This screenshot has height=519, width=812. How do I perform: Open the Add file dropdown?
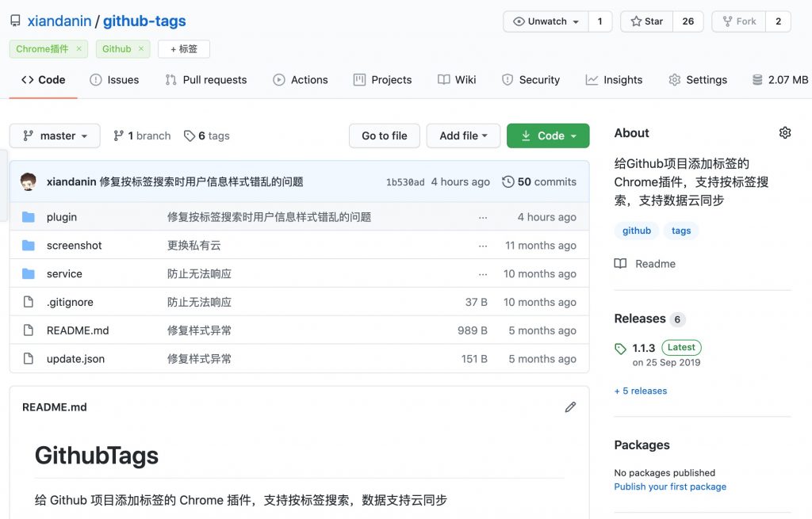(463, 135)
